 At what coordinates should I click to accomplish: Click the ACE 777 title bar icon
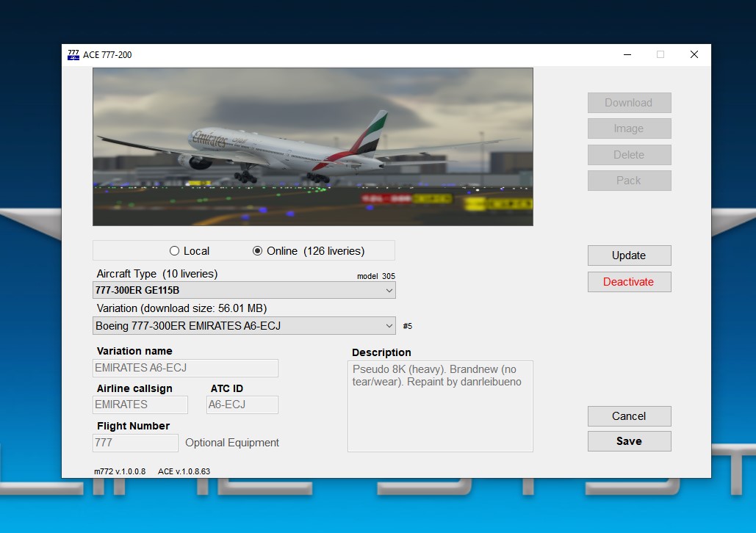click(x=73, y=55)
